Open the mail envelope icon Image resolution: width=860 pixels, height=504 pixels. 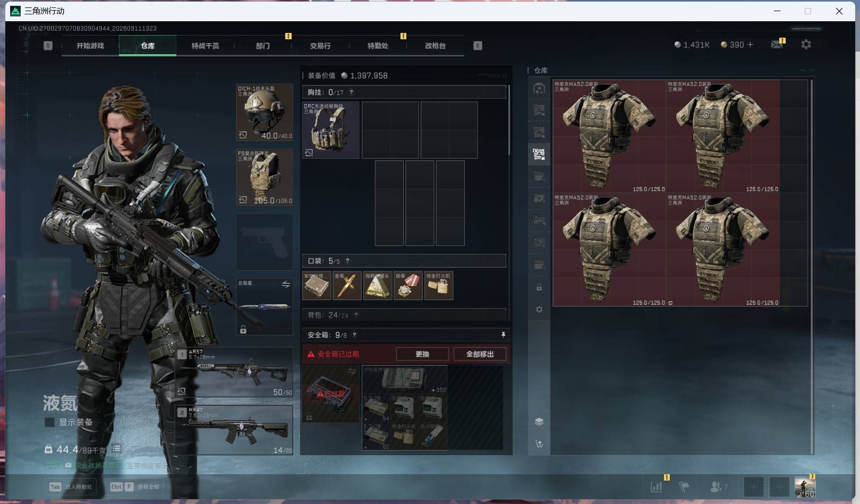click(777, 45)
